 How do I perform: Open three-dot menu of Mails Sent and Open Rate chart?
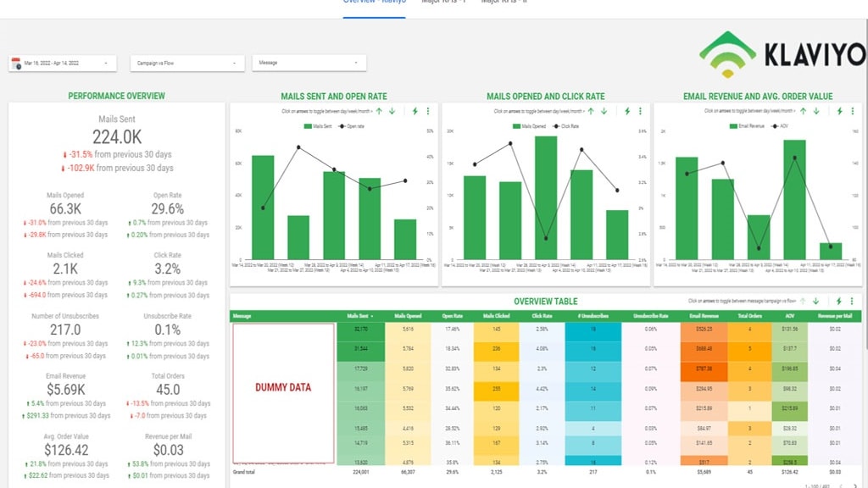pos(428,111)
